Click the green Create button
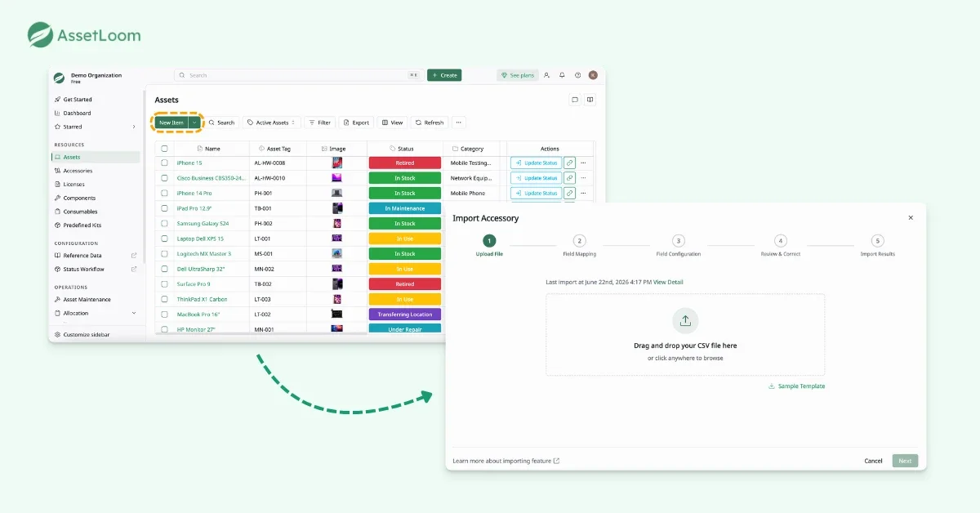The image size is (980, 513). click(444, 75)
